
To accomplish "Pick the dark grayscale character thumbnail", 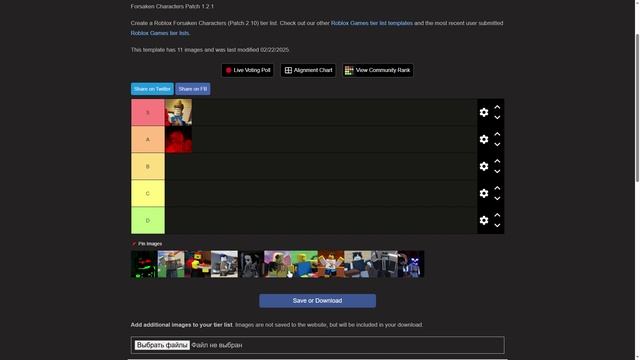I will coord(251,264).
